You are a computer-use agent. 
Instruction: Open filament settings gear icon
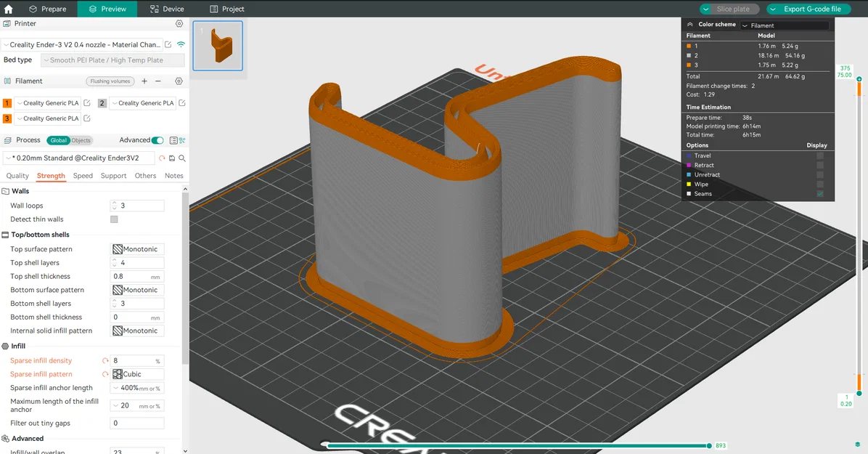[x=179, y=81]
